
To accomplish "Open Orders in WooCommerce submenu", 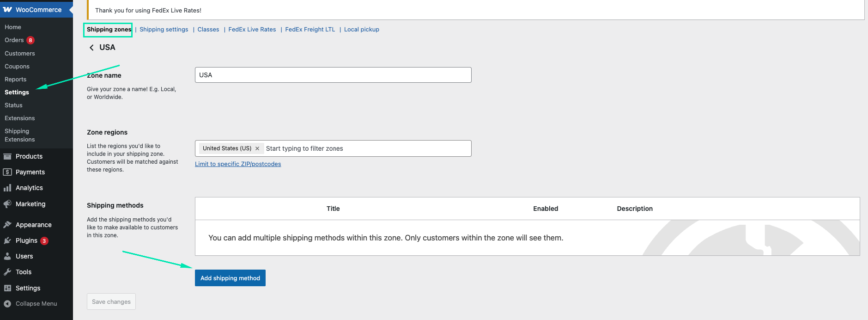I will tap(14, 40).
